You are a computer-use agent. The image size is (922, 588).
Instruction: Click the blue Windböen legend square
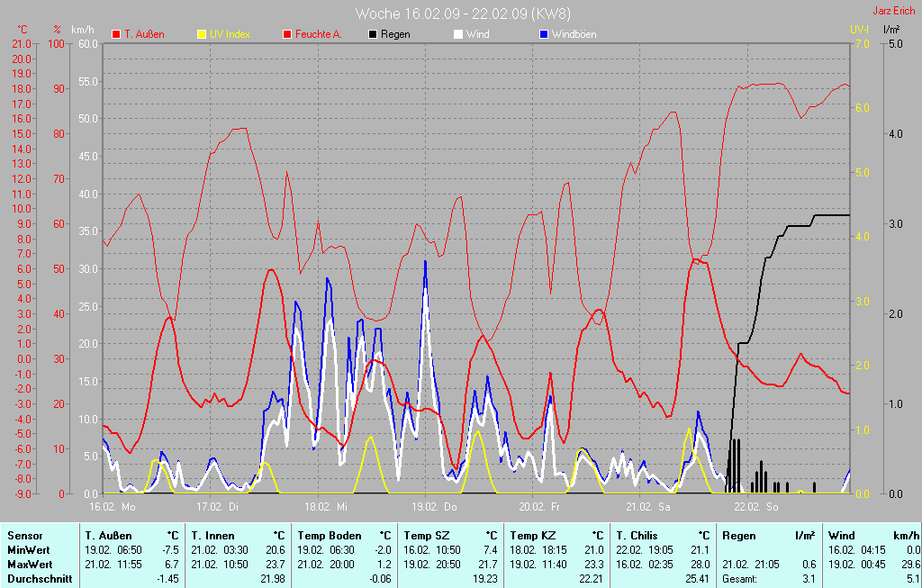click(544, 35)
